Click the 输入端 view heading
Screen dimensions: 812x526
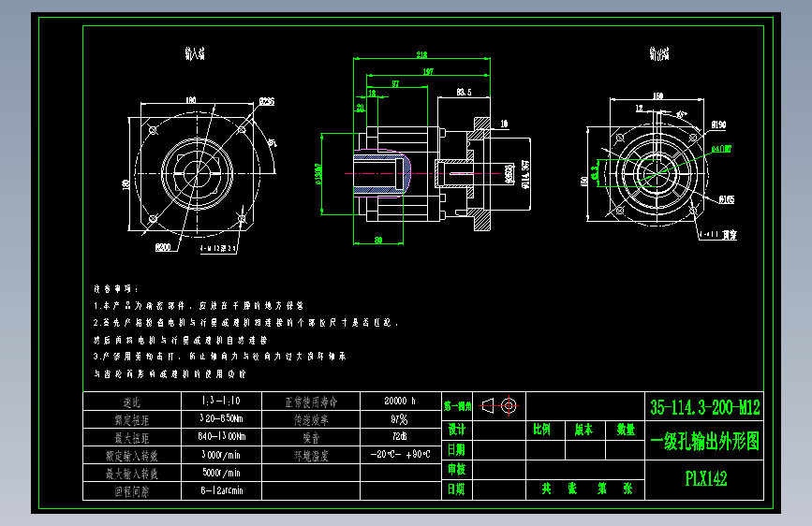195,53
